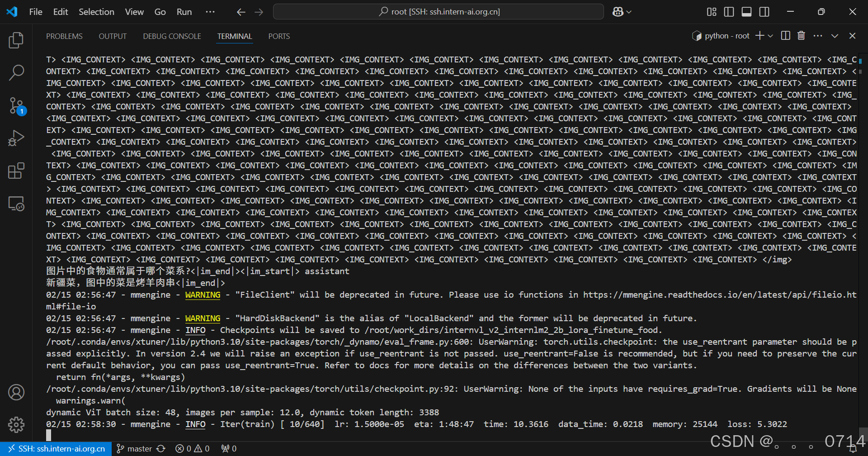Image resolution: width=868 pixels, height=456 pixels.
Task: Kill terminal with the trash icon
Action: point(801,36)
